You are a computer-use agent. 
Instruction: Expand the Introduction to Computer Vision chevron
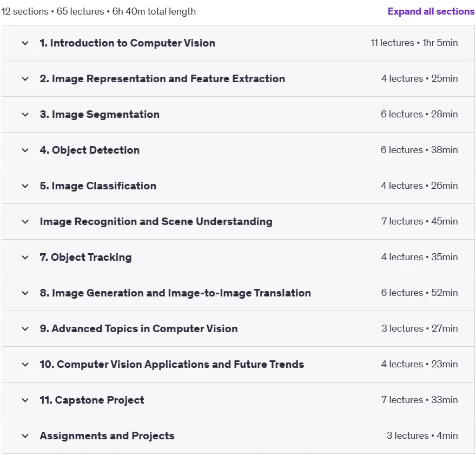[25, 43]
